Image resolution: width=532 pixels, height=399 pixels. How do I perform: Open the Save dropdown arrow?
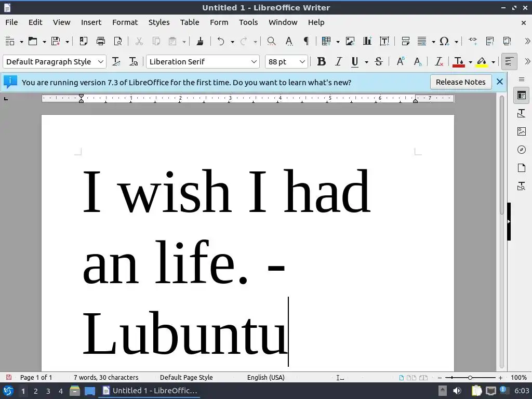[x=67, y=42]
